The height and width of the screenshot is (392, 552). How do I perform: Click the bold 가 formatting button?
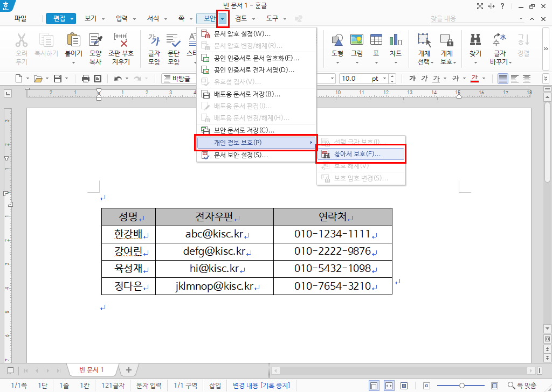point(412,79)
